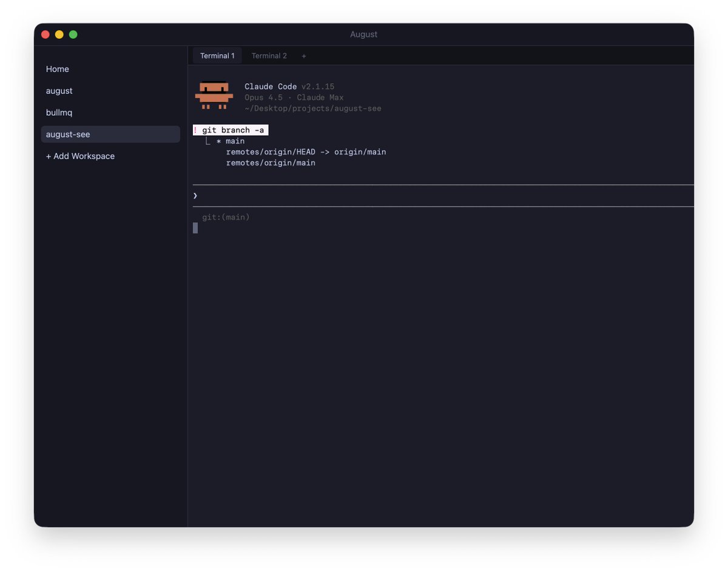Select the august-see workspace

click(110, 134)
